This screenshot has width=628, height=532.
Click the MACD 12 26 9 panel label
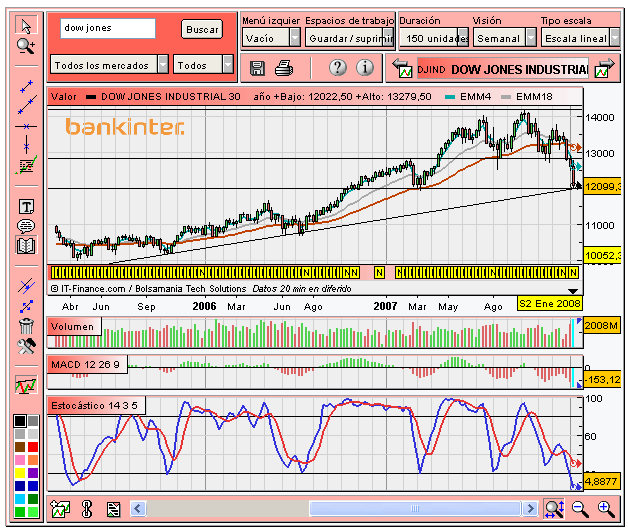point(87,365)
